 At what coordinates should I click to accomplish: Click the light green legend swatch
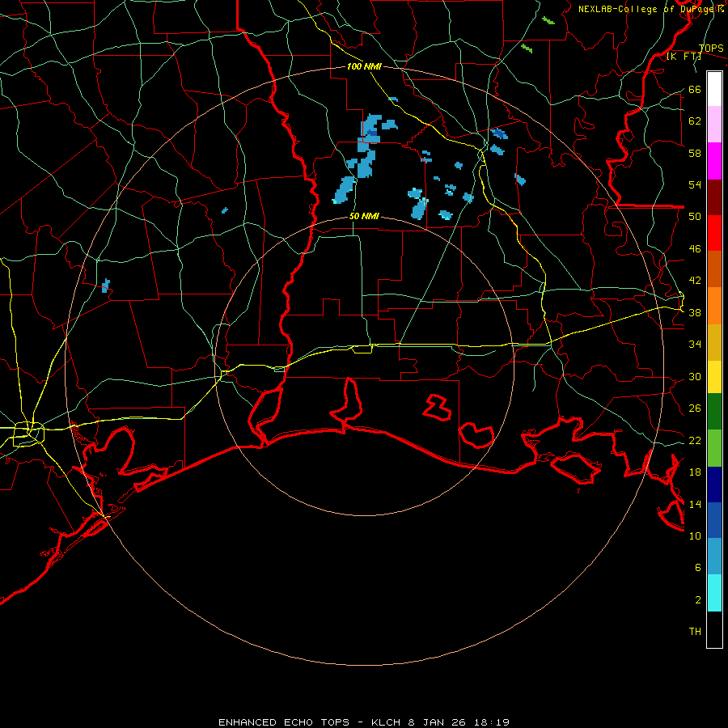click(x=714, y=448)
